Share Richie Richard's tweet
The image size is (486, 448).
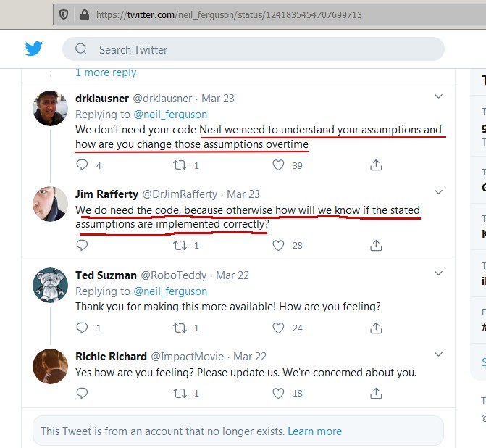tap(376, 393)
